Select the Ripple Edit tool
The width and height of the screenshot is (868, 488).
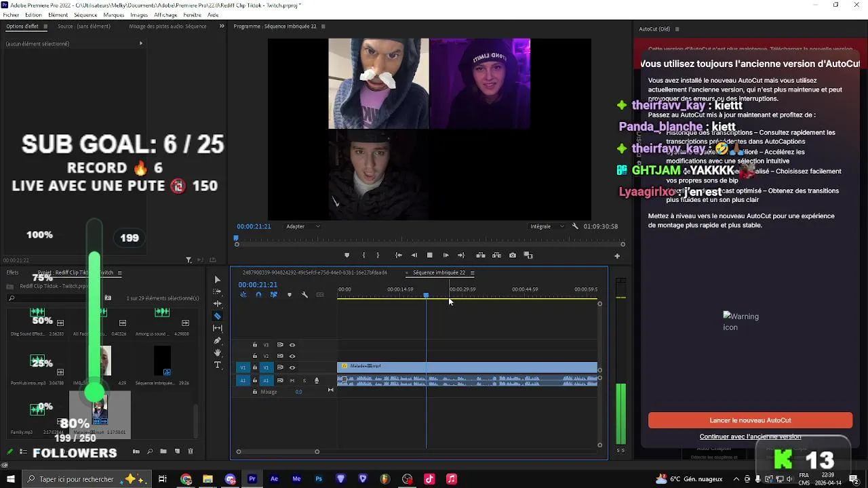[x=217, y=304]
